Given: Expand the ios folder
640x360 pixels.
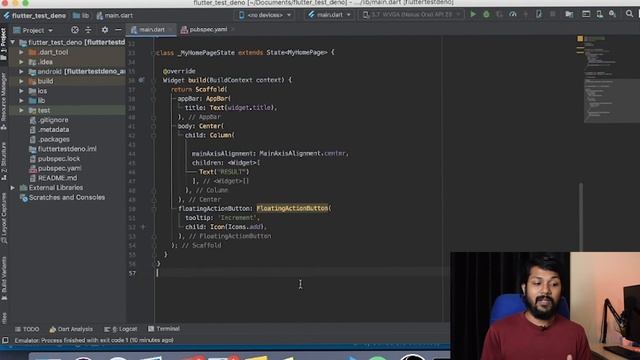Looking at the screenshot, I should coord(21,91).
